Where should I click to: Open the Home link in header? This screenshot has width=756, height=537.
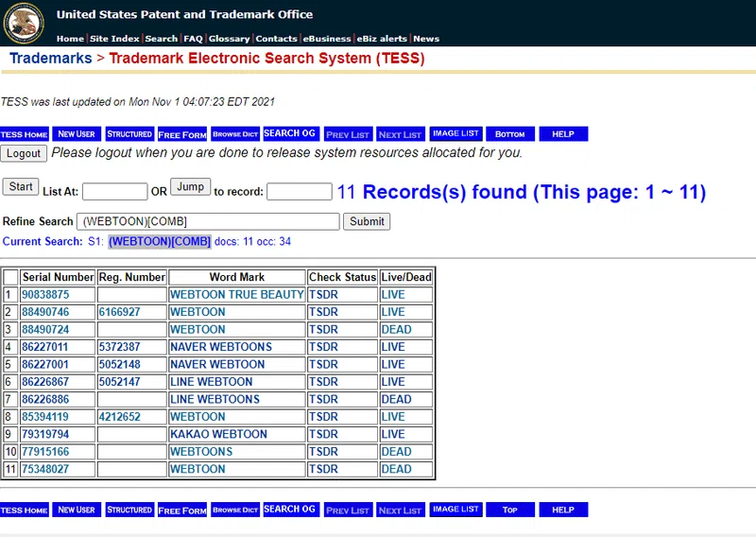point(70,39)
